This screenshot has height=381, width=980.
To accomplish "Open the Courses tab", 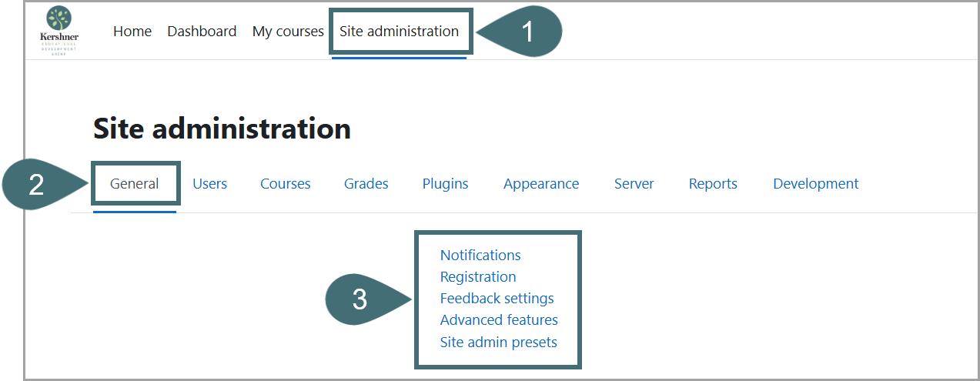I will click(x=285, y=184).
